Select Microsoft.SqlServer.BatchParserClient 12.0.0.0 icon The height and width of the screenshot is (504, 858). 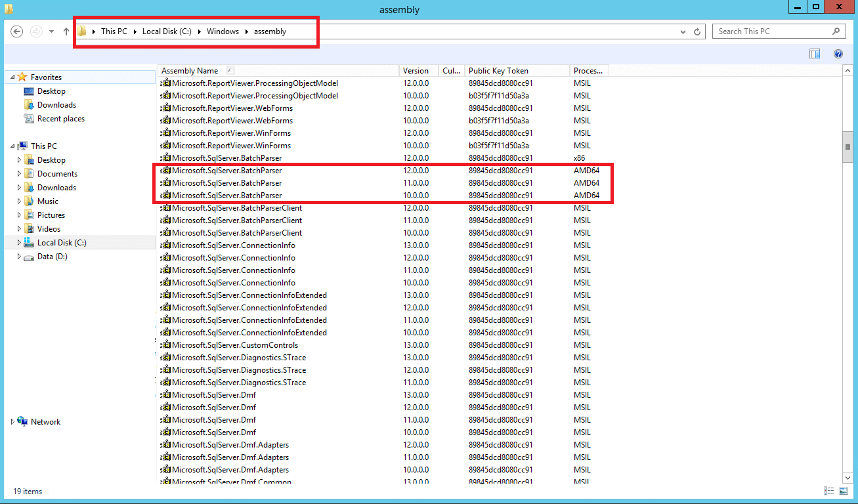[x=165, y=208]
